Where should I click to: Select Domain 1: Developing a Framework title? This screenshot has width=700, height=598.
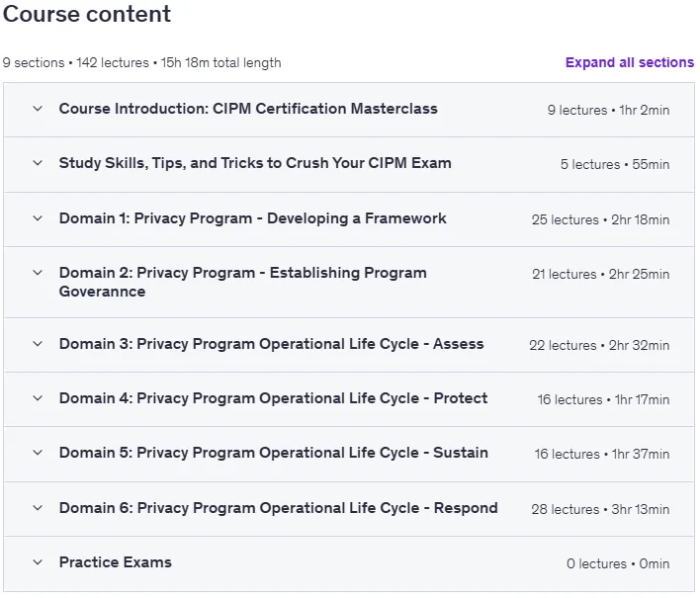253,218
